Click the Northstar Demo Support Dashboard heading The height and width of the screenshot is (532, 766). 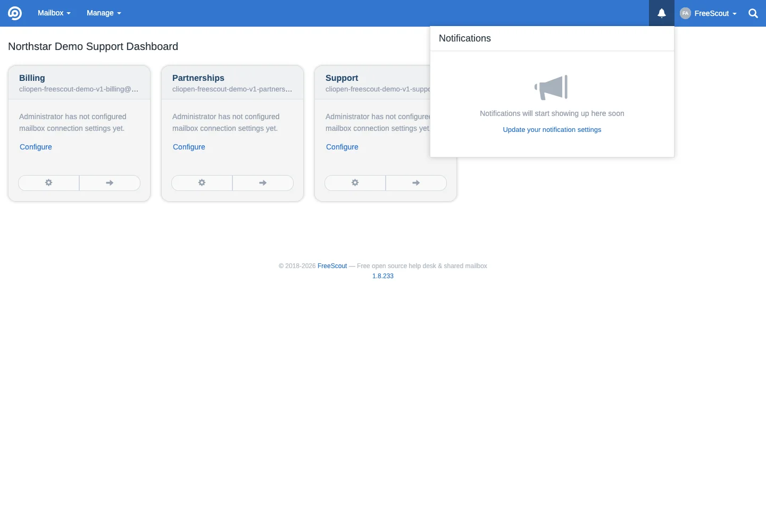pyautogui.click(x=93, y=46)
